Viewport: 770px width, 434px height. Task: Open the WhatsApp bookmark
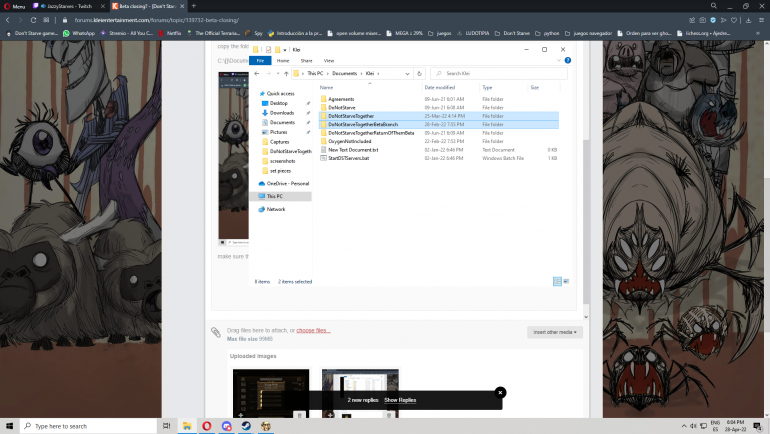point(79,33)
